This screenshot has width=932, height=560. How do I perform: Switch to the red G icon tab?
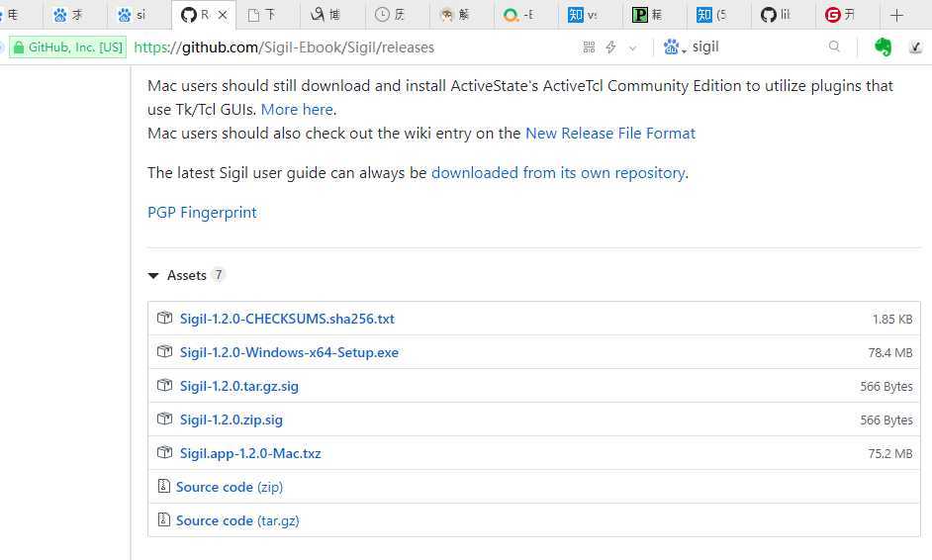848,15
